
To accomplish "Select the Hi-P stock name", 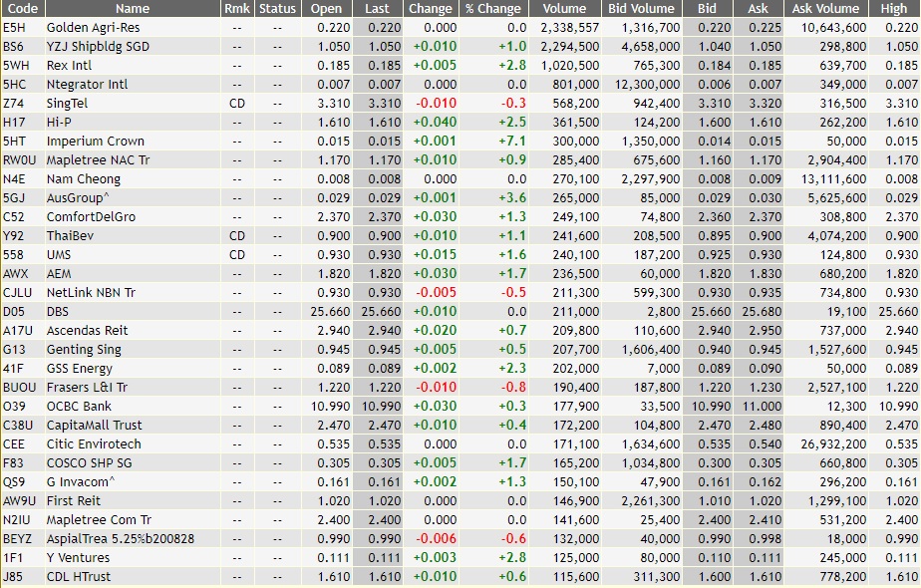I will 59,123.
